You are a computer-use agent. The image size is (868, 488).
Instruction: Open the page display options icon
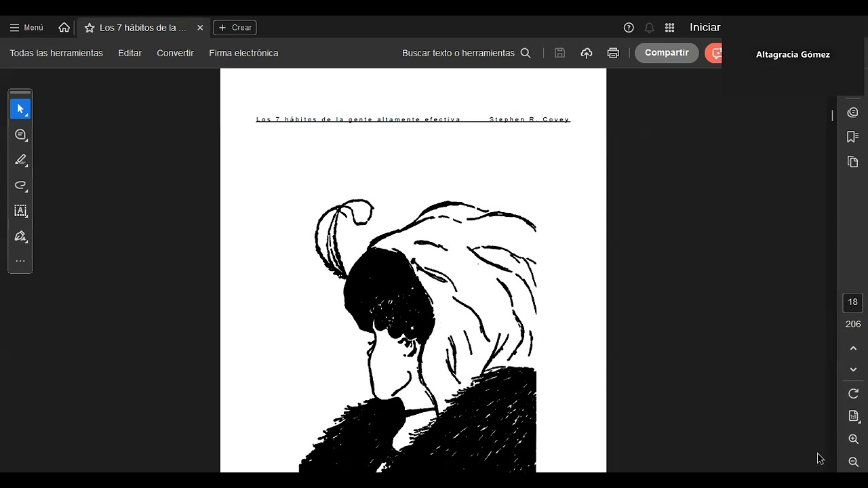point(853,416)
